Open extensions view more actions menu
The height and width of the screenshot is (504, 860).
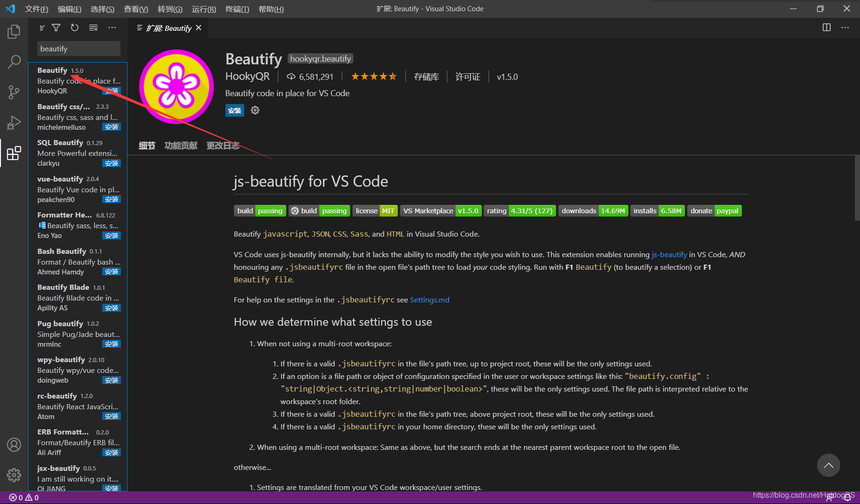(112, 28)
